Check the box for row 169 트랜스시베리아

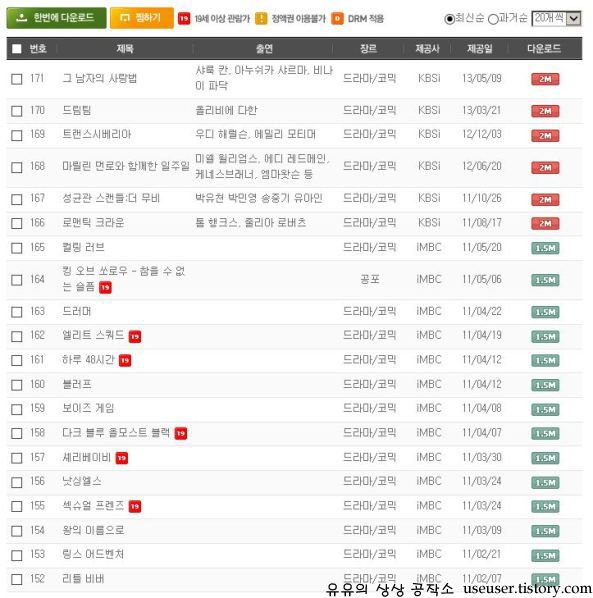point(17,135)
